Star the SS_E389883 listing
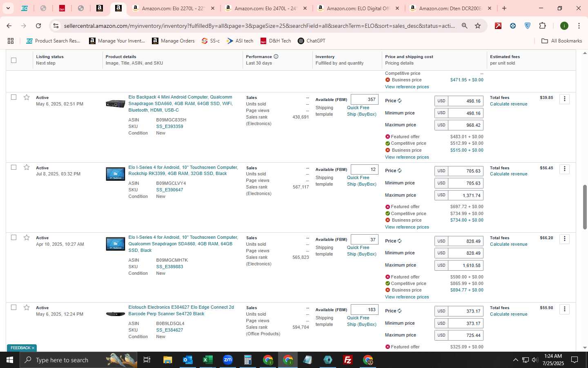The image size is (588, 368). pos(27,238)
